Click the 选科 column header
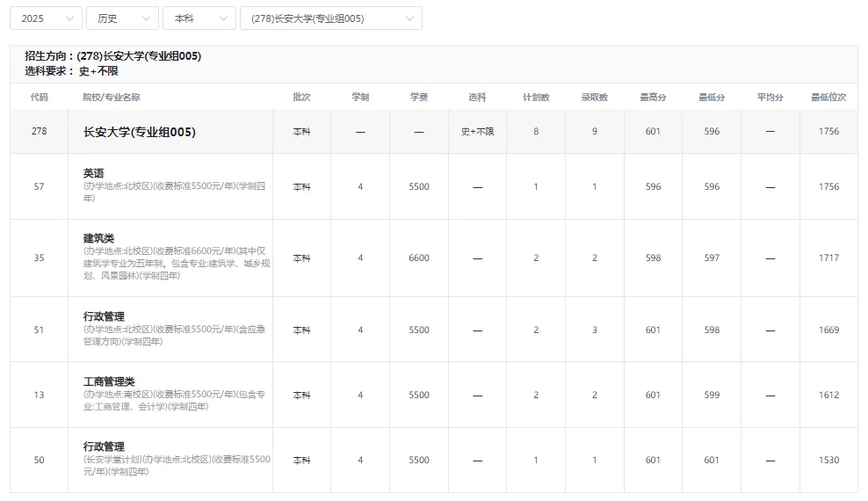Viewport: 868px width, 501px height. 477,97
